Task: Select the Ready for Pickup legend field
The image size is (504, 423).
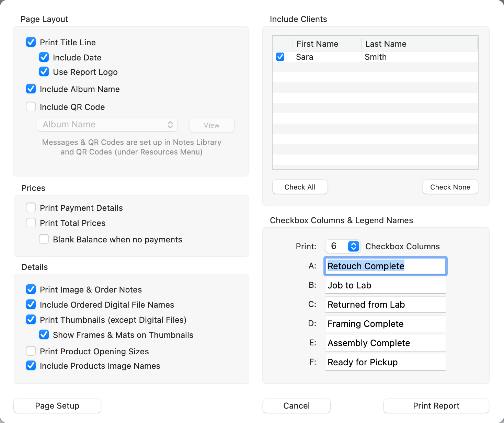Action: coord(385,362)
